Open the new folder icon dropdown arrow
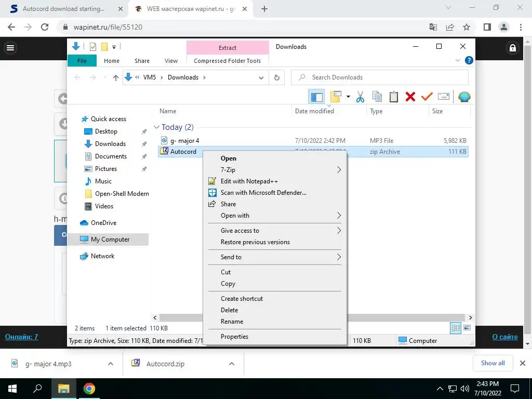532x399 pixels. click(x=348, y=97)
